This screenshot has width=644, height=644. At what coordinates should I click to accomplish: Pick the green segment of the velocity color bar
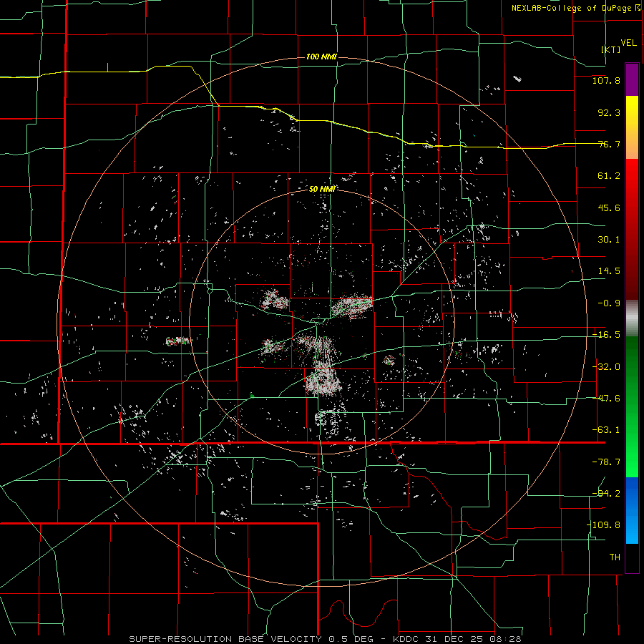(632, 406)
